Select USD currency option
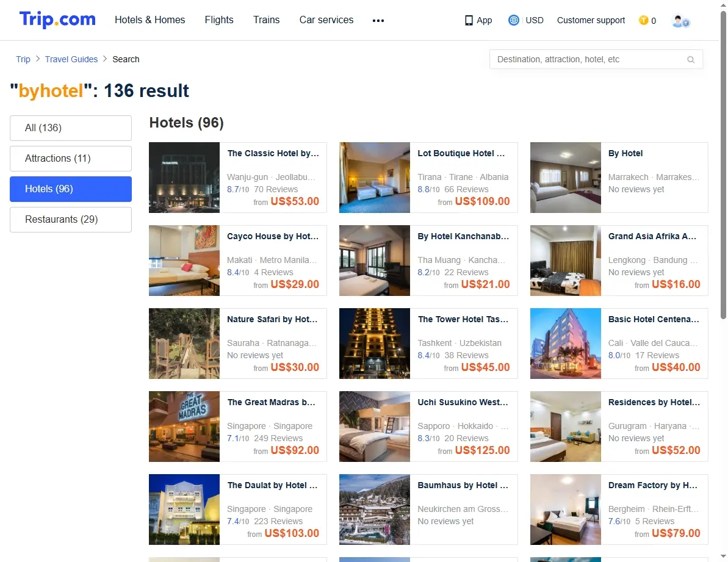Image resolution: width=728 pixels, height=562 pixels. pos(535,20)
